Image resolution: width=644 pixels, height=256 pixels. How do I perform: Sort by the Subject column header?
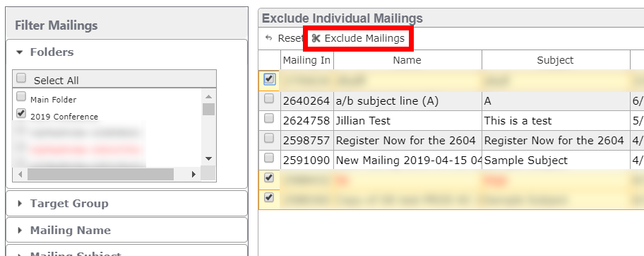tap(555, 60)
